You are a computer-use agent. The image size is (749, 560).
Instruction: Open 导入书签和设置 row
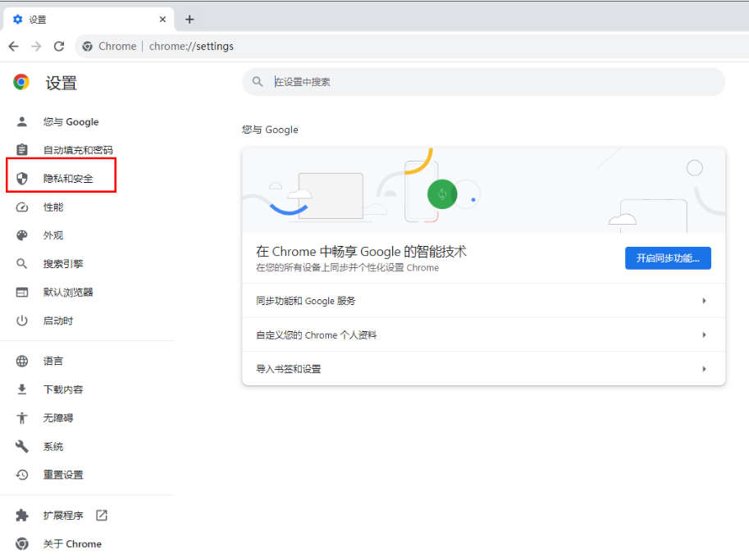483,369
